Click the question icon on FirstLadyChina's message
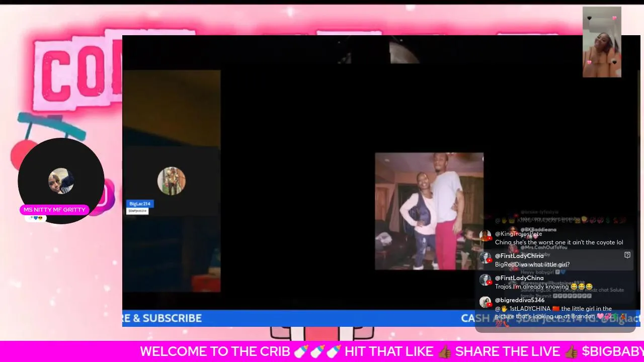Screen dimensions: 644x362 coord(627,255)
